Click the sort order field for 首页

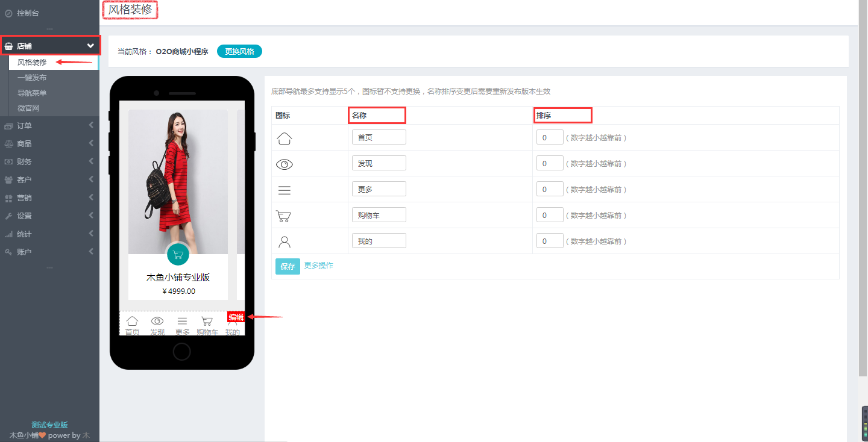[x=550, y=137]
